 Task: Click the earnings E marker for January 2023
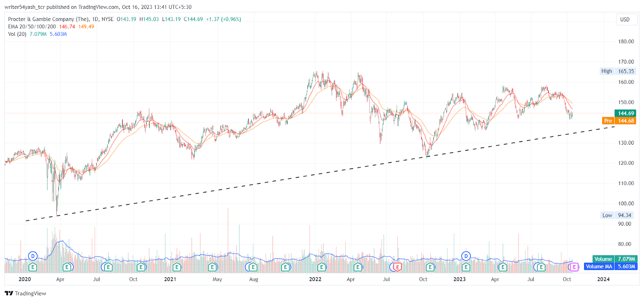(466, 267)
